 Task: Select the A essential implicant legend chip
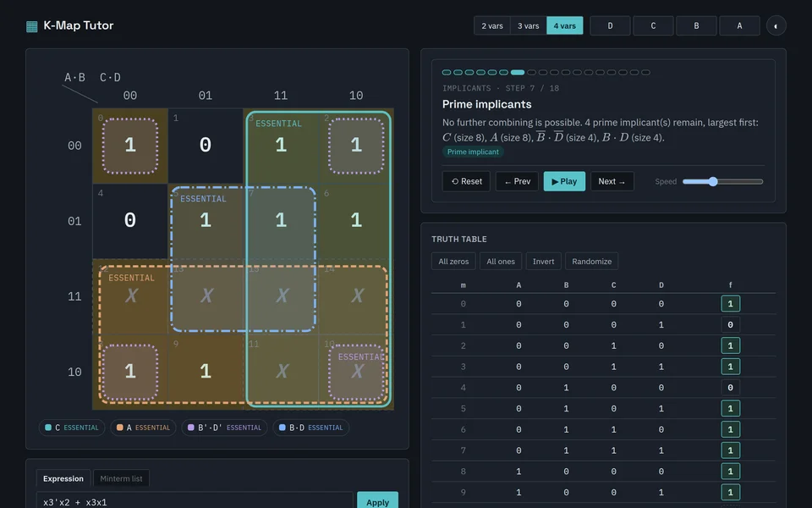tap(143, 428)
